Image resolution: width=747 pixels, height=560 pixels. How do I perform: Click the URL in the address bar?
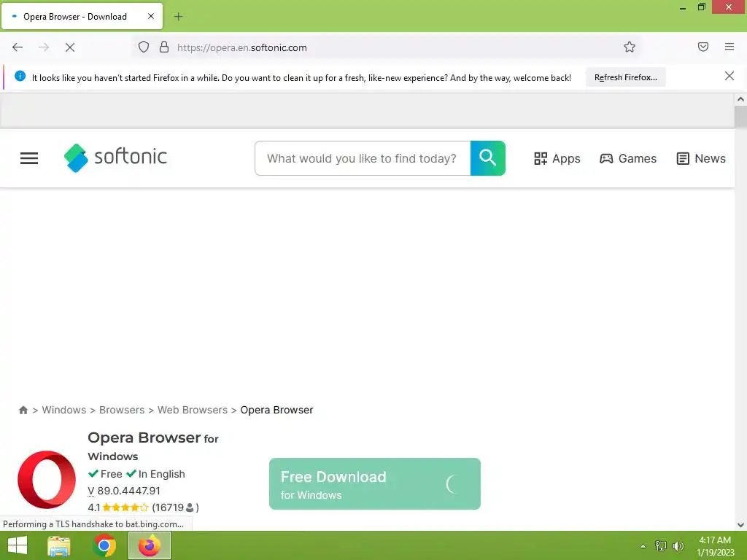click(x=242, y=47)
